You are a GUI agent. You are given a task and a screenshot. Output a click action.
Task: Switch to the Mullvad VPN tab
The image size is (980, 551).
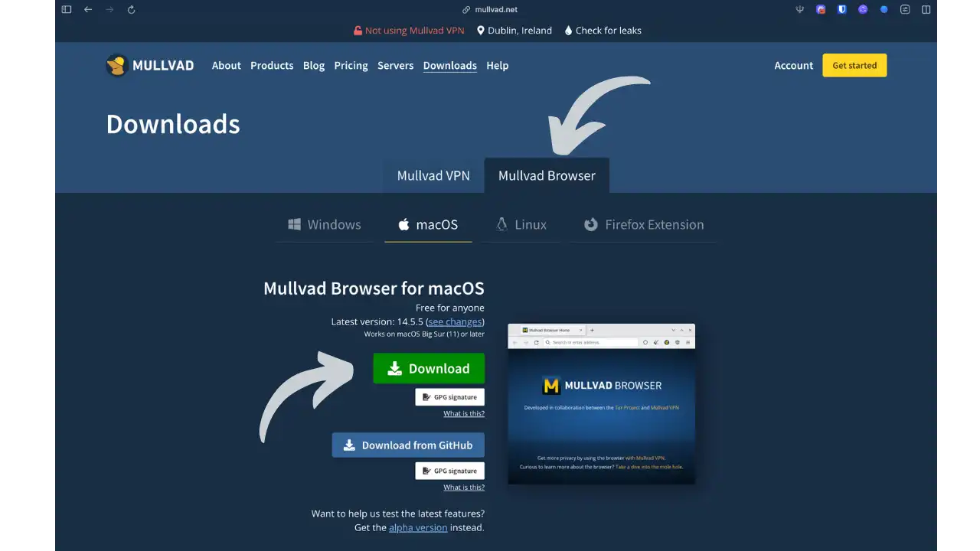point(433,175)
